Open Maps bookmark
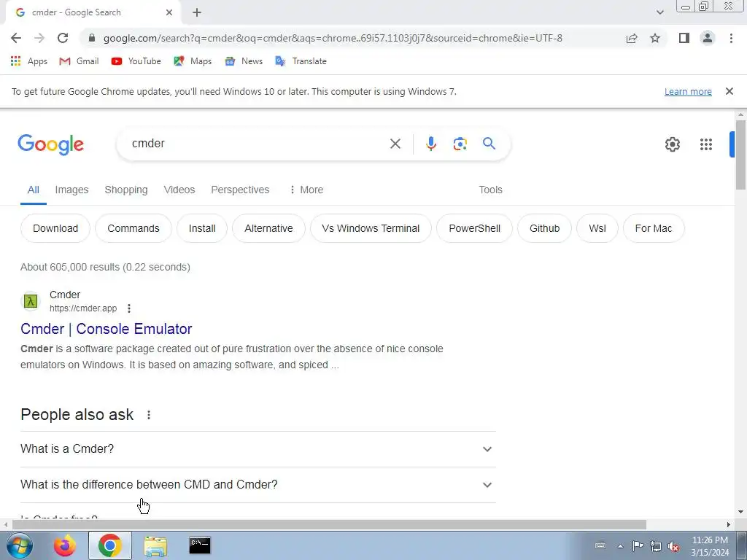Image resolution: width=747 pixels, height=560 pixels. tap(193, 61)
